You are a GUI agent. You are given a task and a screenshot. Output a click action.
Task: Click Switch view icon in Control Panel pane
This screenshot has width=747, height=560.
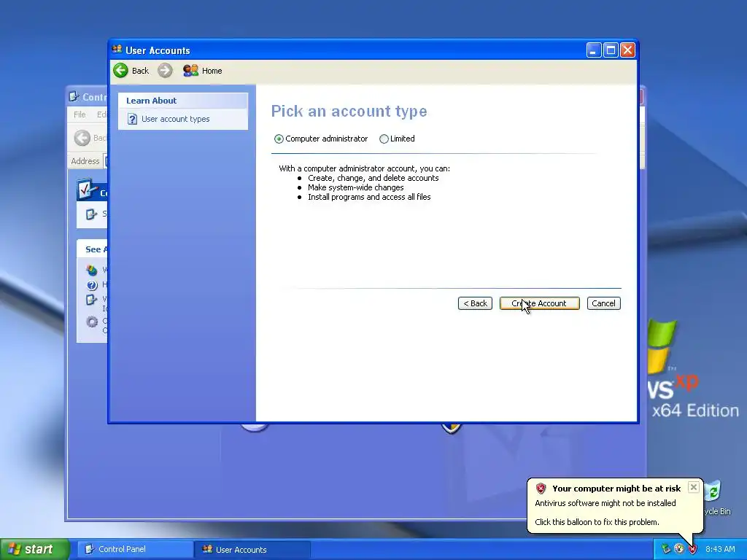click(x=91, y=214)
